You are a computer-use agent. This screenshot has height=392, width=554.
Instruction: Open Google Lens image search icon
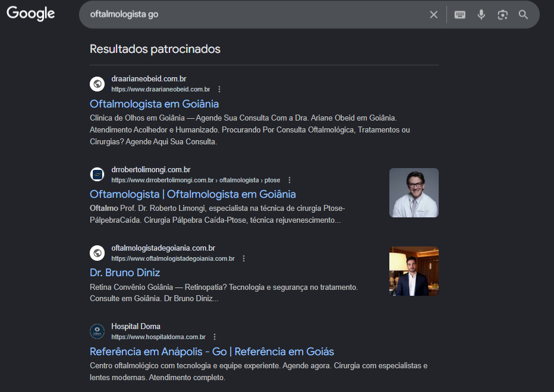(502, 14)
